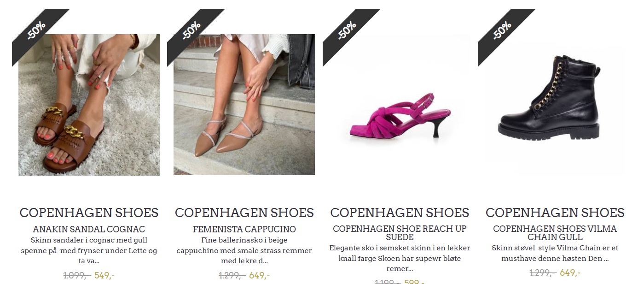
Task: Read the Vilma Chain 'Skinn støvel' description text
Action: [x=555, y=253]
